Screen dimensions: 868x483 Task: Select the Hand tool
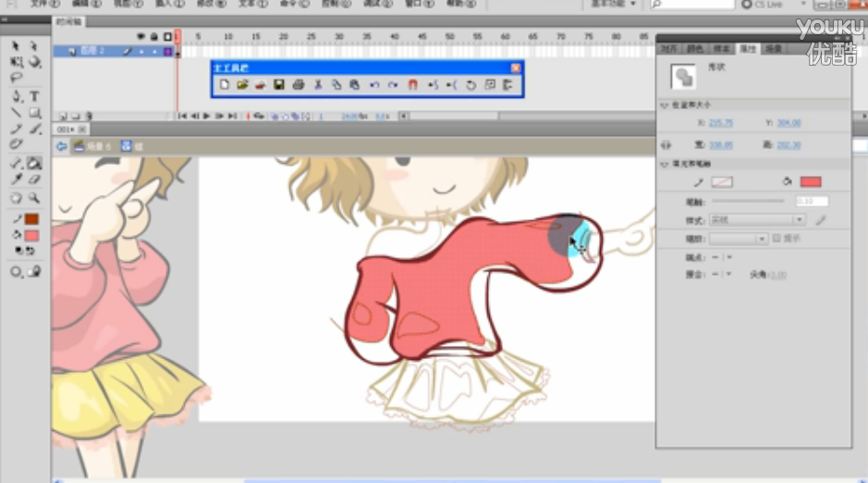pos(16,198)
